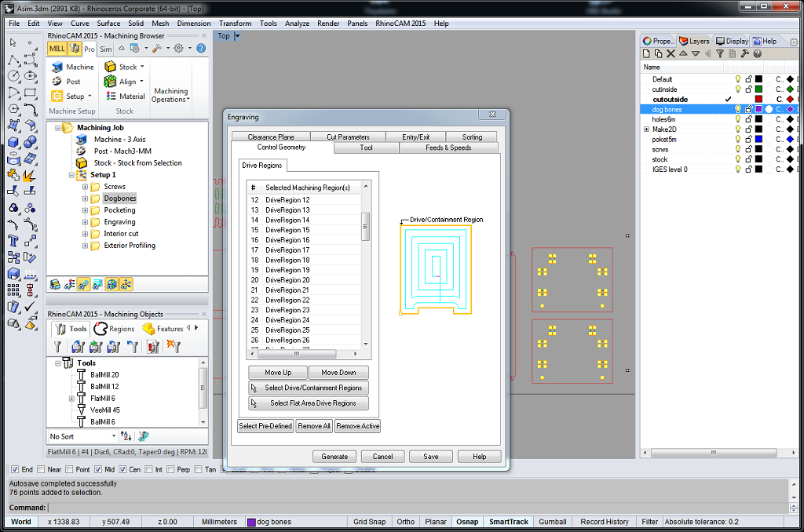
Task: Click the VeeMill 45 tool icon
Action: 81,410
